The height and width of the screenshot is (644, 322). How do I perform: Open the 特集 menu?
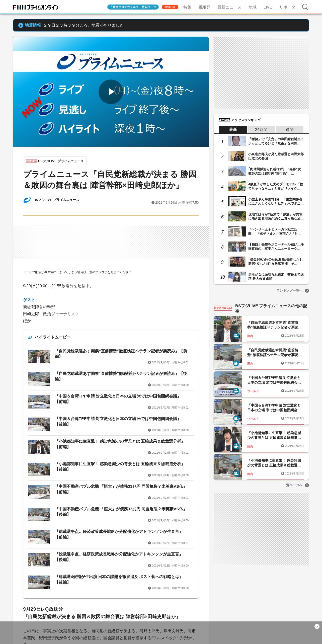click(x=187, y=7)
